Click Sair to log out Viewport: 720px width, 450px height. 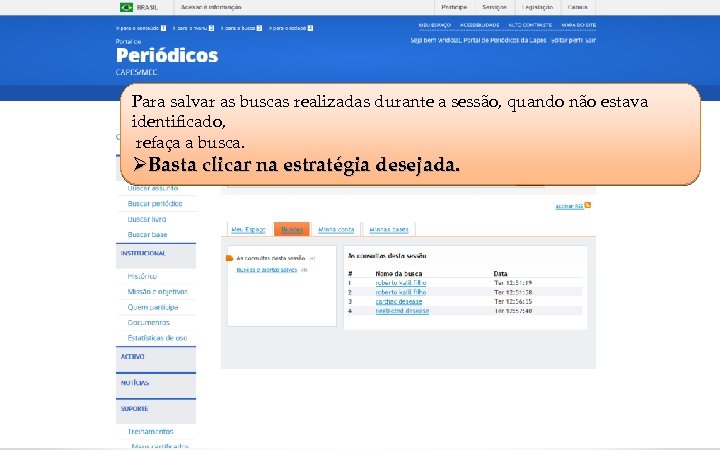[591, 40]
